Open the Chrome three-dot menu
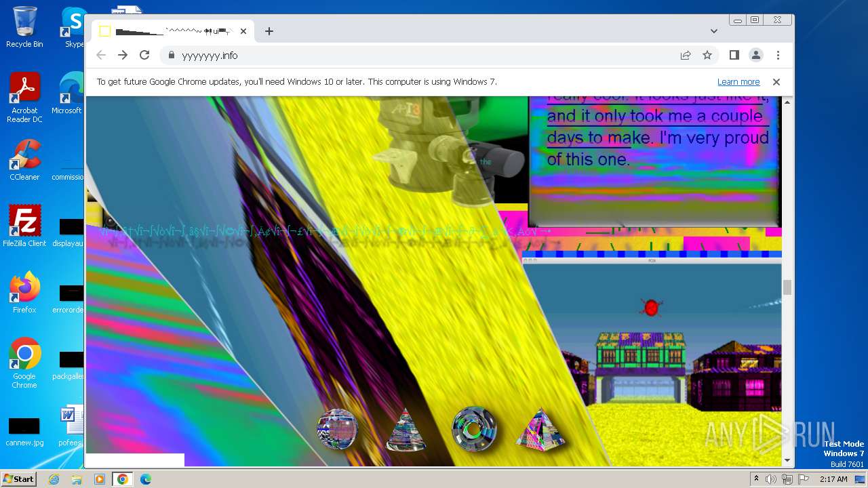This screenshot has height=488, width=868. pyautogui.click(x=778, y=55)
